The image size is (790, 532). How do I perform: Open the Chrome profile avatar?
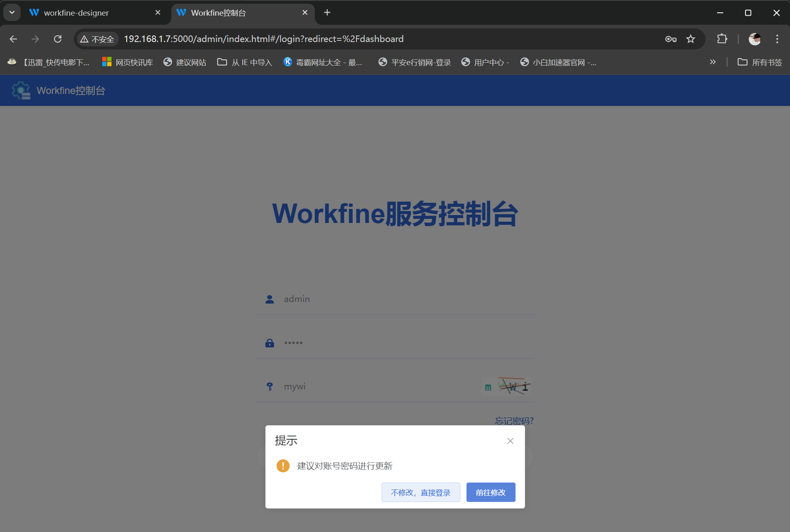(x=755, y=39)
